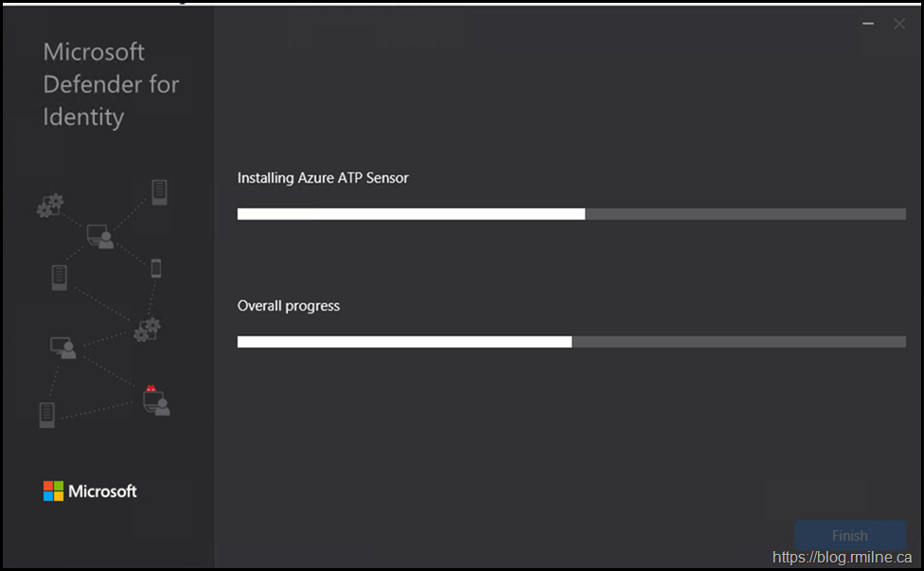Click the top-left gears icon in the diagram
924x571 pixels.
click(x=50, y=205)
